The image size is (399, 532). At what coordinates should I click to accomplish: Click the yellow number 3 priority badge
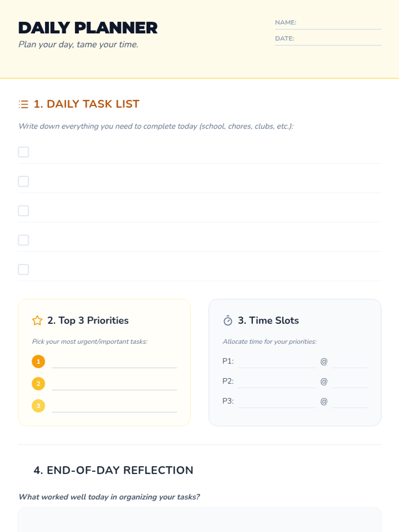(x=38, y=406)
